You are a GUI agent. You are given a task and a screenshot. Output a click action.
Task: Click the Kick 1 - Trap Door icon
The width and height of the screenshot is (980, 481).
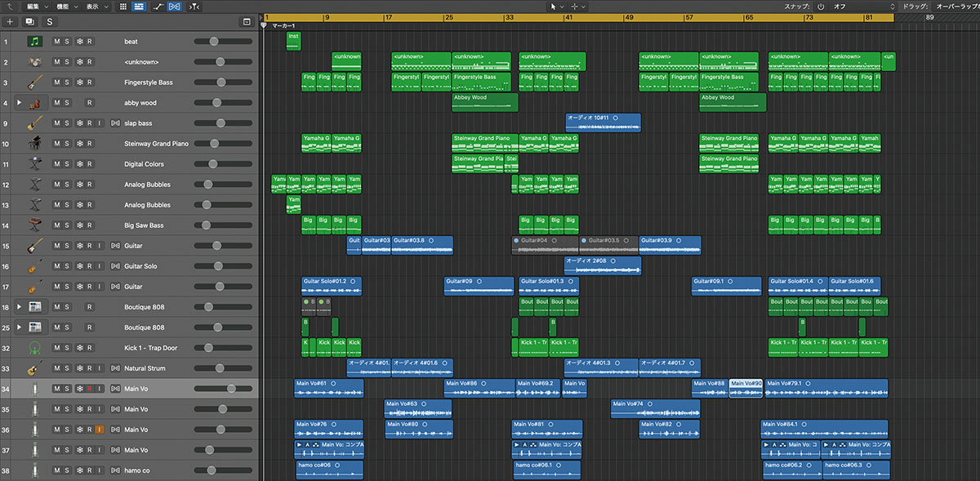point(34,348)
